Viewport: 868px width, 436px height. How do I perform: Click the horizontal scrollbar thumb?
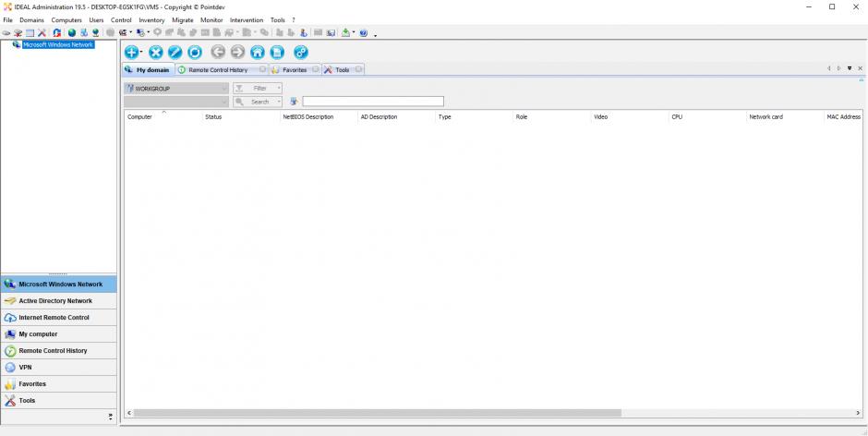(x=378, y=413)
